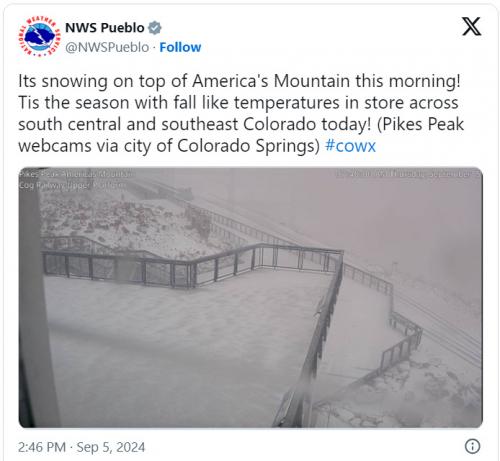Follow the NWS Pueblo account
This screenshot has height=461, width=500.
click(180, 47)
